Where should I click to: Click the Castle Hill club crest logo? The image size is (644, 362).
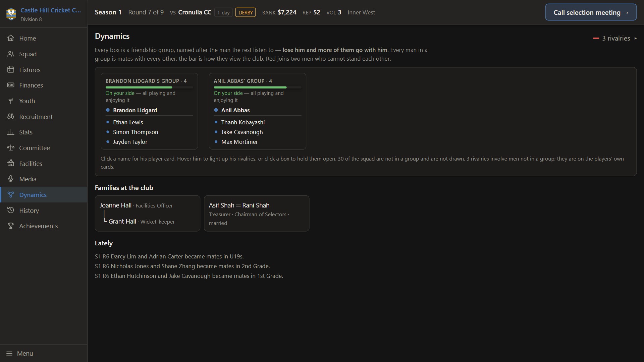[x=11, y=14]
